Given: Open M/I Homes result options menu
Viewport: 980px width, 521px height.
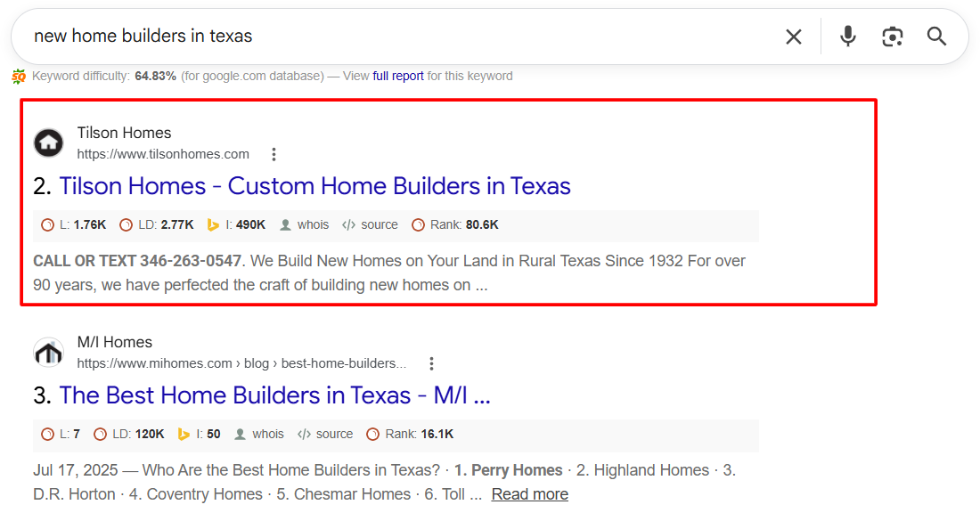Looking at the screenshot, I should 431,363.
